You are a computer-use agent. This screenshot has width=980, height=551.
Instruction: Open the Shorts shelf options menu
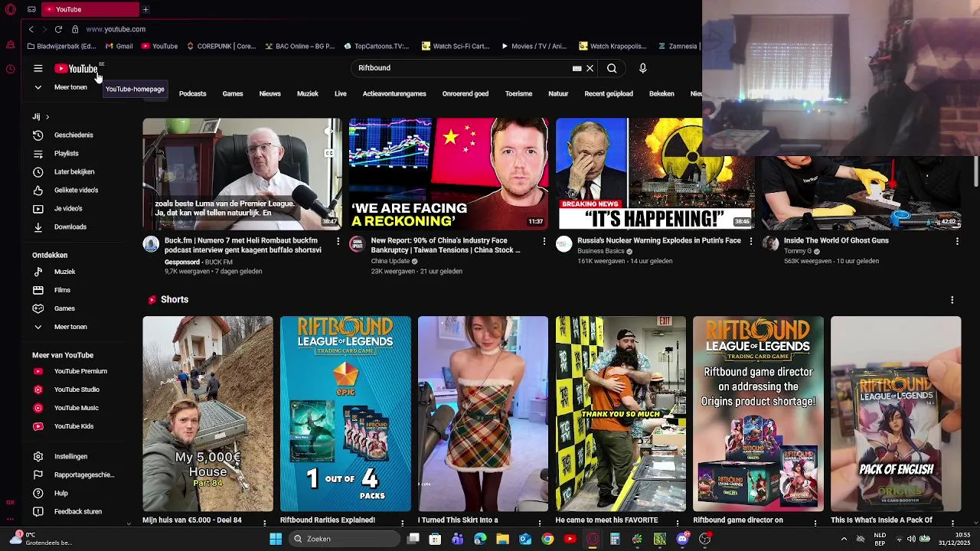952,300
